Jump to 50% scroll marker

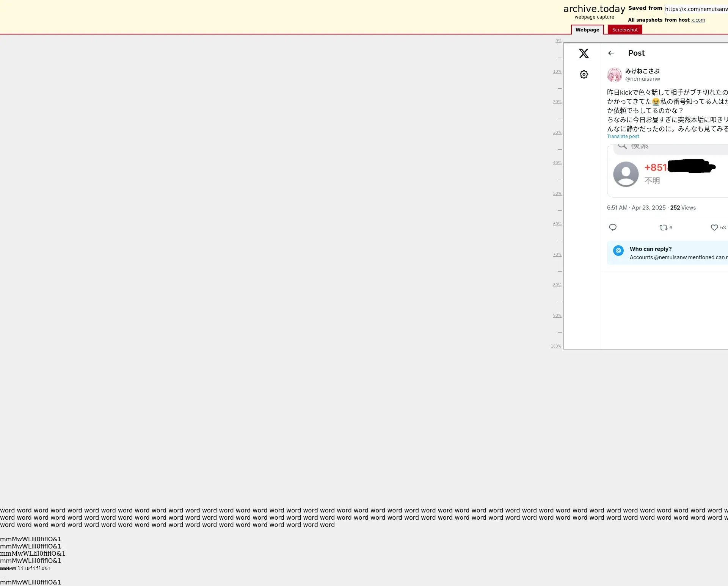point(557,194)
